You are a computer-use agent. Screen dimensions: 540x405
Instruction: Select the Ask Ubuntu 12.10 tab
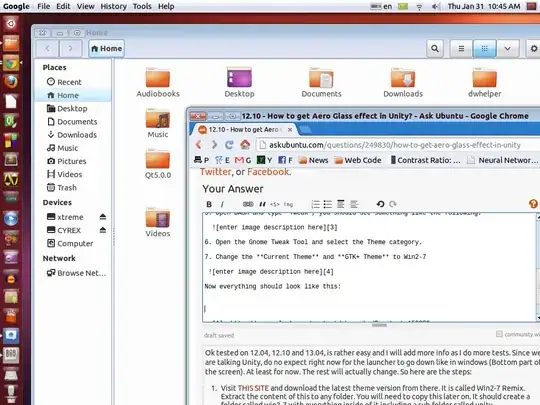(x=244, y=129)
